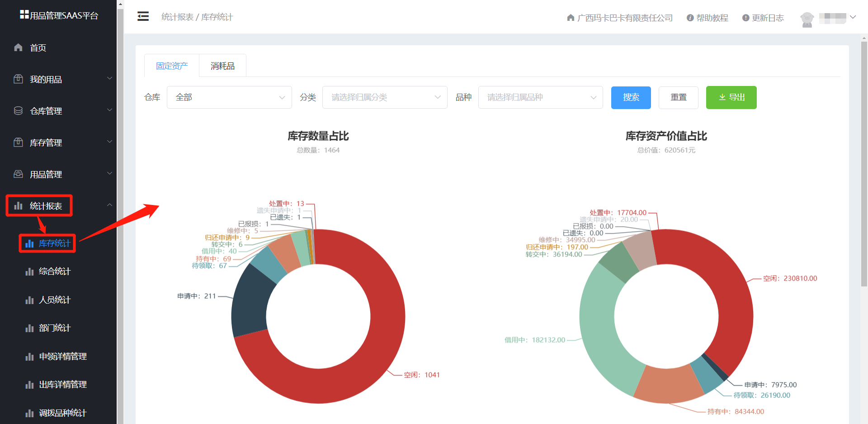Click the 总价值: 620561元 subtitle

coord(666,150)
